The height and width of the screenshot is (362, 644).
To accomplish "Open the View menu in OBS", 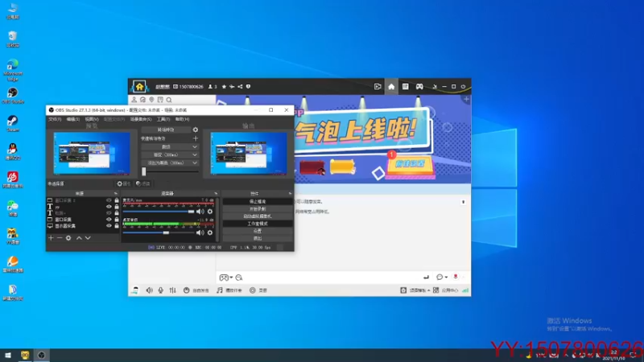I will (x=92, y=119).
